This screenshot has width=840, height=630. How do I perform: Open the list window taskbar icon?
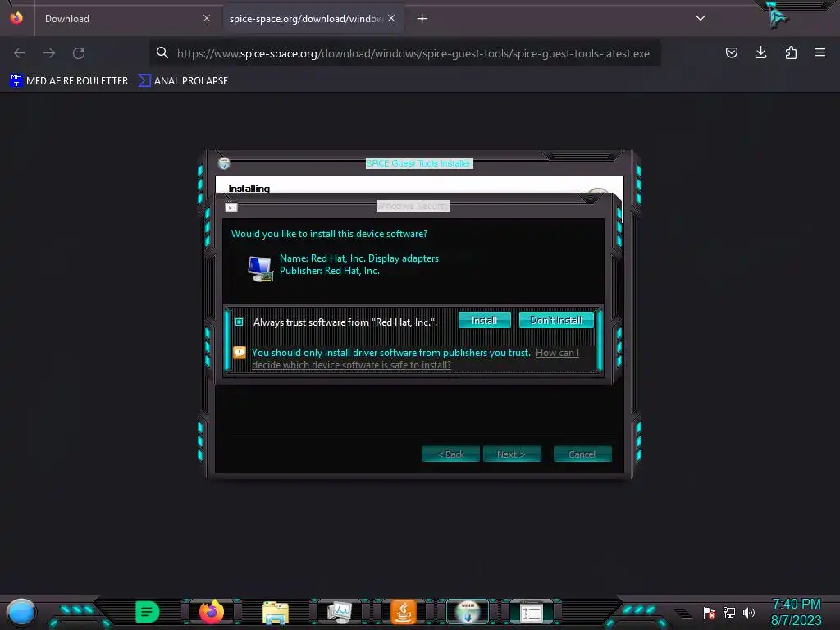532,613
